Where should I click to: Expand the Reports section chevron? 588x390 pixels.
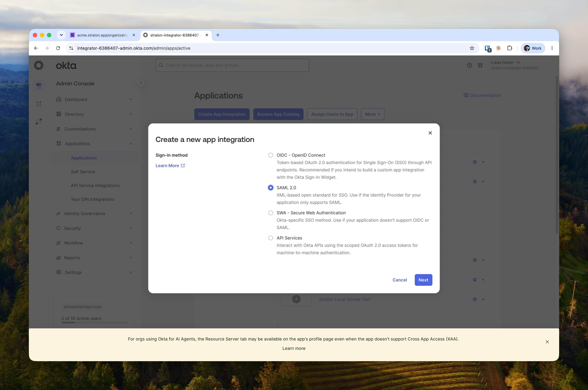point(131,257)
